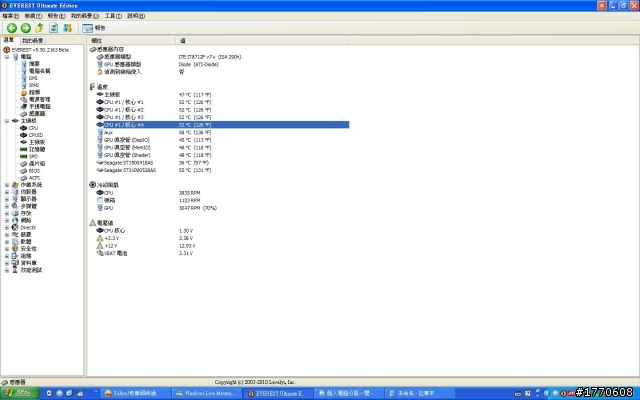Click the 欄位 column header
Screen dimensions: 640x400
[x=131, y=40]
